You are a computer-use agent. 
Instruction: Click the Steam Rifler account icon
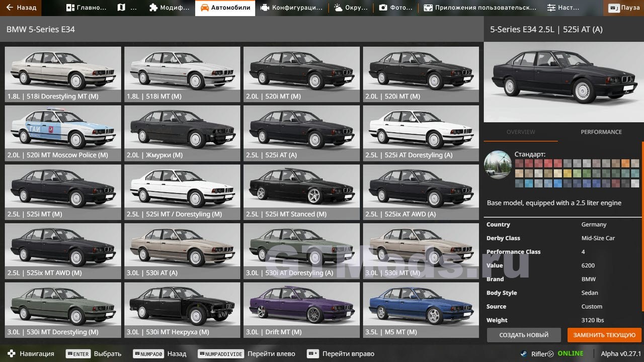tap(524, 353)
